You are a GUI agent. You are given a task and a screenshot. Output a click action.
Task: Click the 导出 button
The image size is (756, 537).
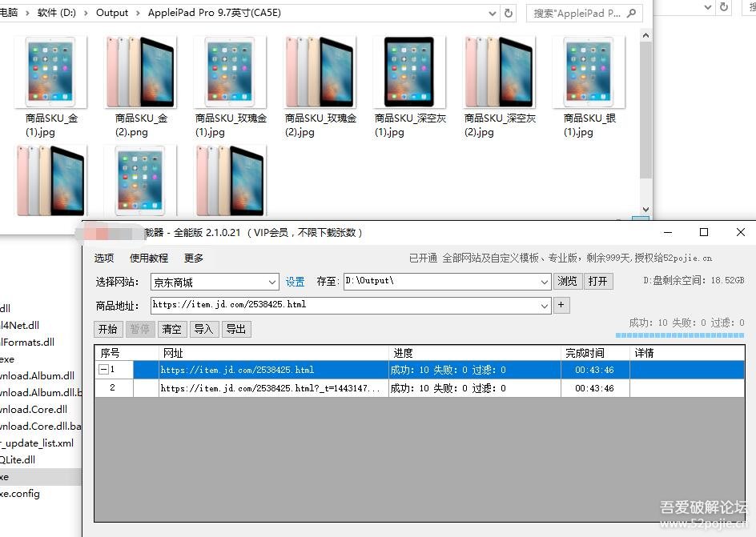236,329
